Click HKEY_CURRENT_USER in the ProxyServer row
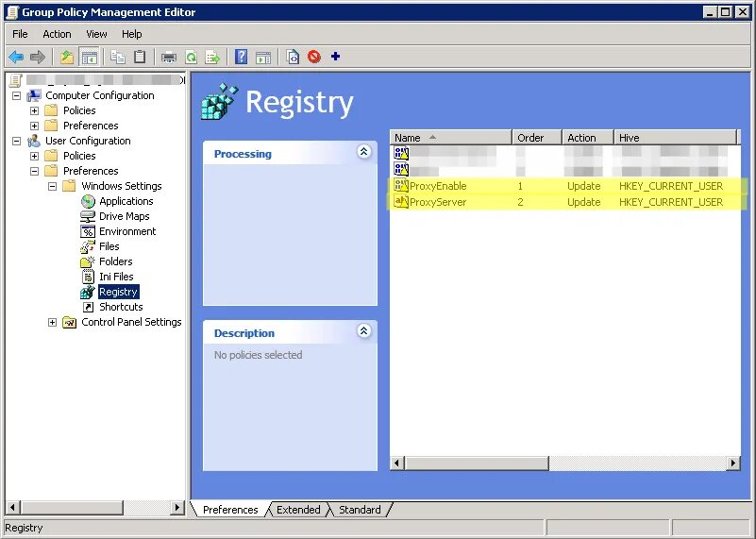The height and width of the screenshot is (539, 756). pos(671,202)
